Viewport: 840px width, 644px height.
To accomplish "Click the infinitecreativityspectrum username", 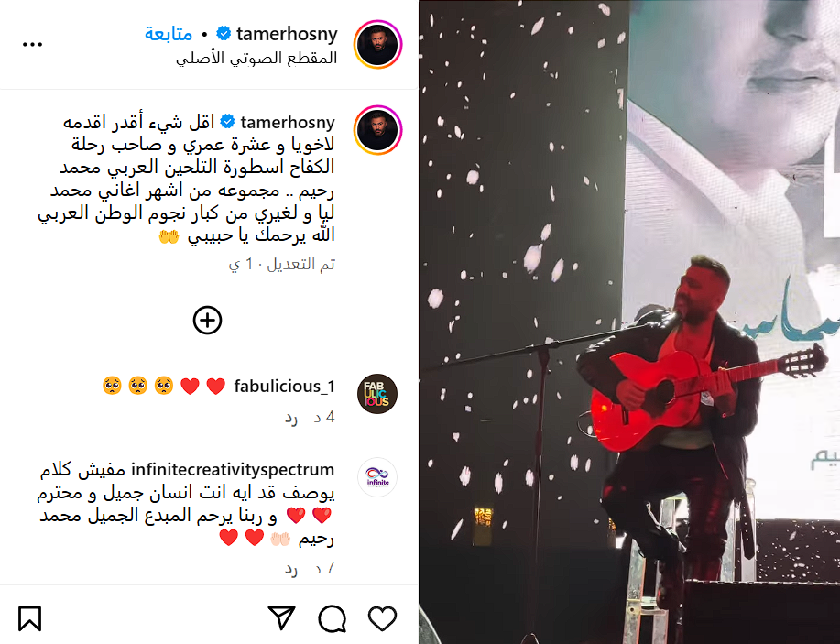I will click(x=233, y=469).
